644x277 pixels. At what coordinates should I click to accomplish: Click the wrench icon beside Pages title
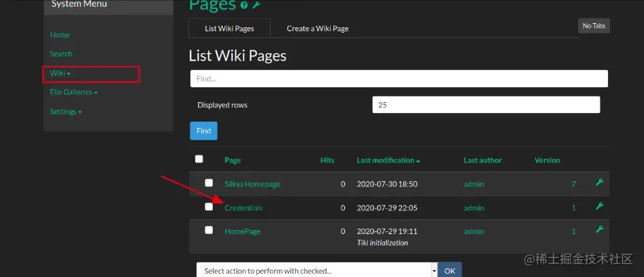click(256, 5)
